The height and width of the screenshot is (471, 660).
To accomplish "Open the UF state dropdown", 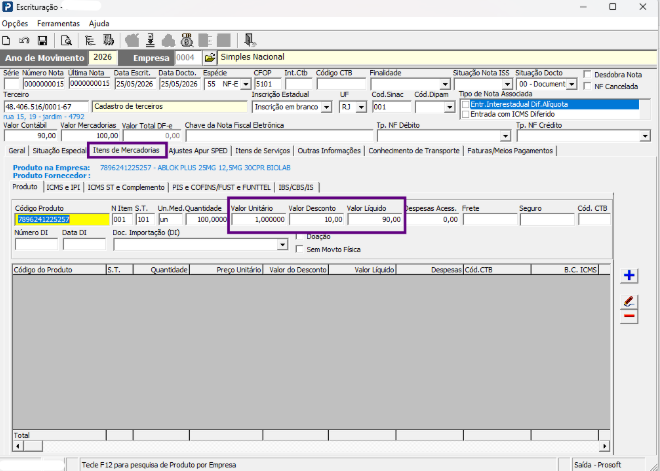I will pyautogui.click(x=361, y=107).
